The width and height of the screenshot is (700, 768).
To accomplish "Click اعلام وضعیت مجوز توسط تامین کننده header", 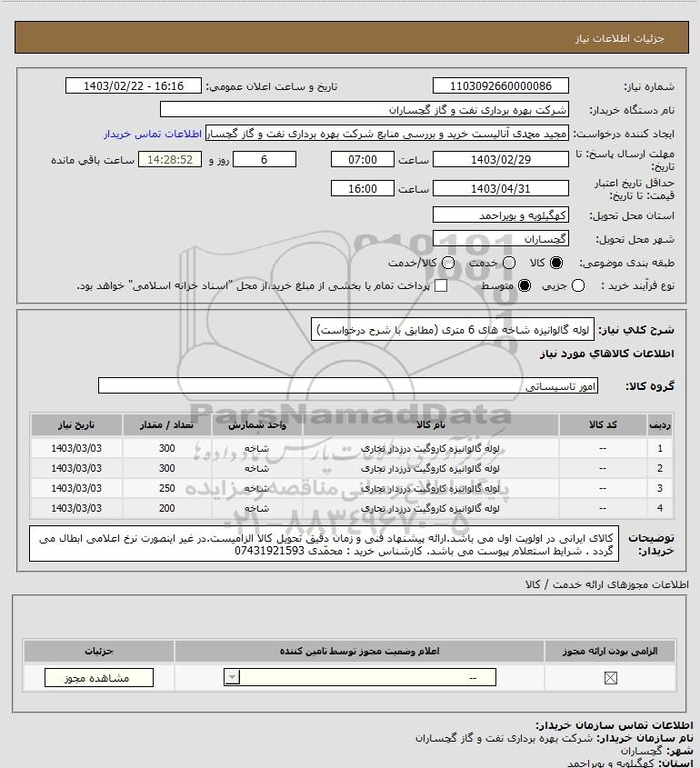I will click(360, 651).
